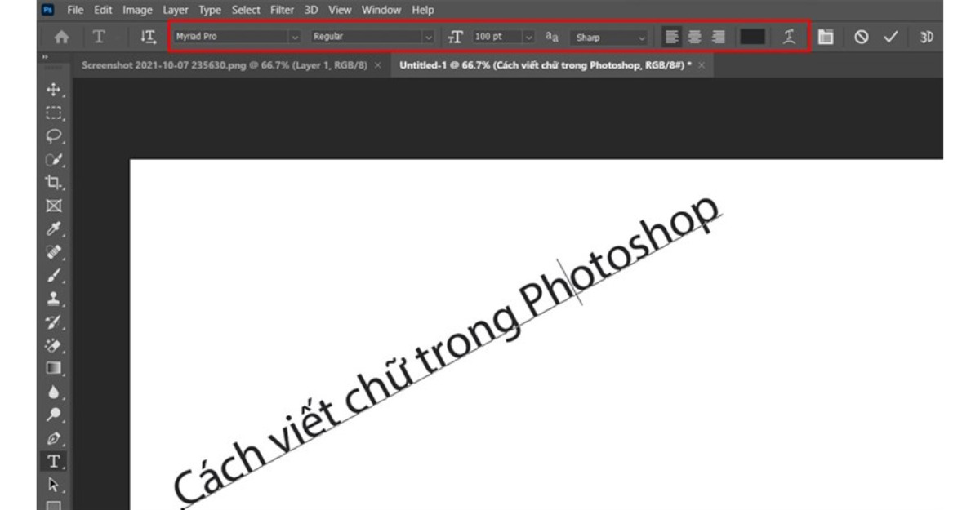The height and width of the screenshot is (510, 980).
Task: Open the Type menu
Action: pos(211,11)
